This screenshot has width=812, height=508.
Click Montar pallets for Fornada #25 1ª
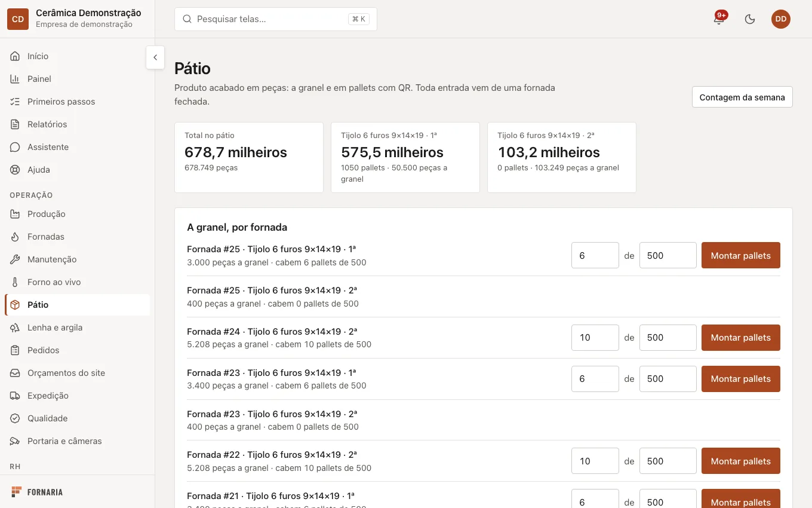tap(741, 255)
